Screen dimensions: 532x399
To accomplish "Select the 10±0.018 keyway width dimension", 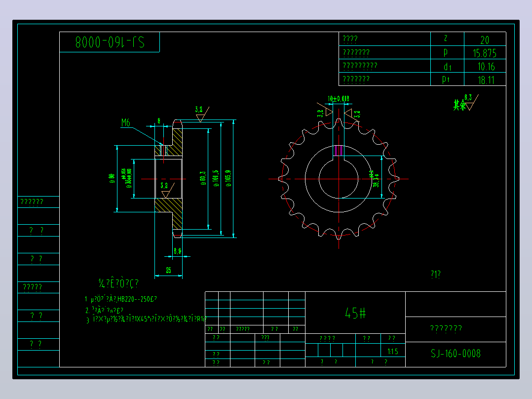I will pos(338,99).
